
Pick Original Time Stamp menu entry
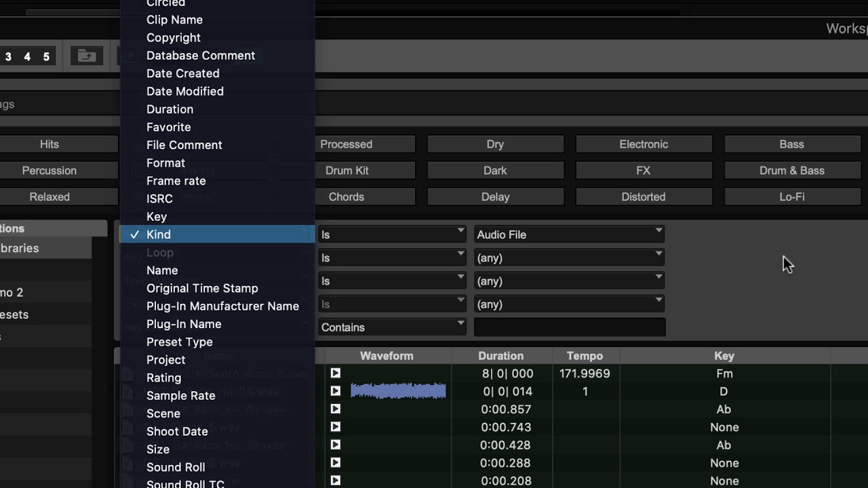pyautogui.click(x=217, y=288)
